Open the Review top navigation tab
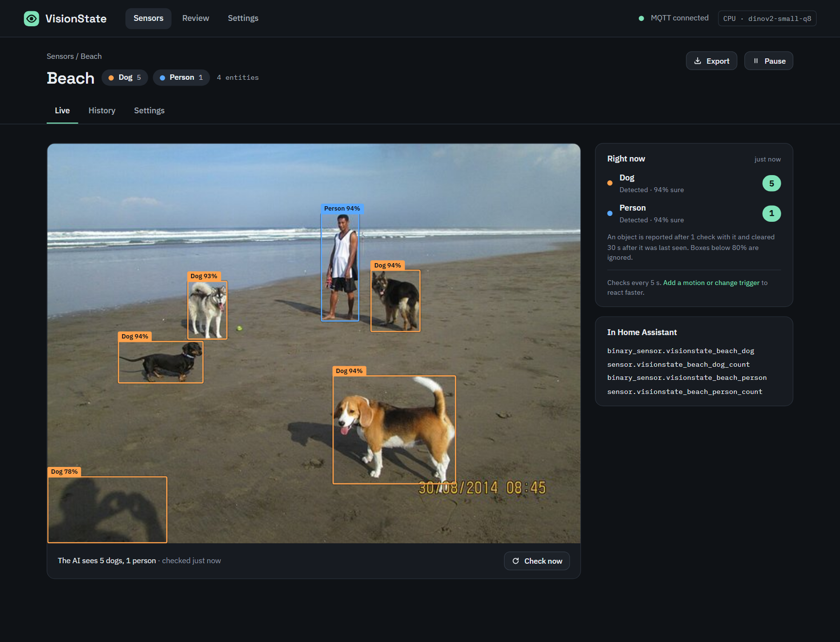 (x=195, y=18)
